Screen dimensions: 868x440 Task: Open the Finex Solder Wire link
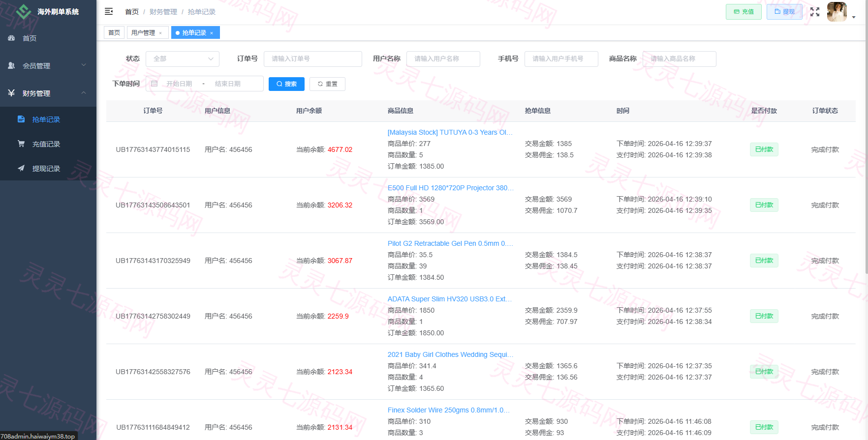(x=449, y=410)
